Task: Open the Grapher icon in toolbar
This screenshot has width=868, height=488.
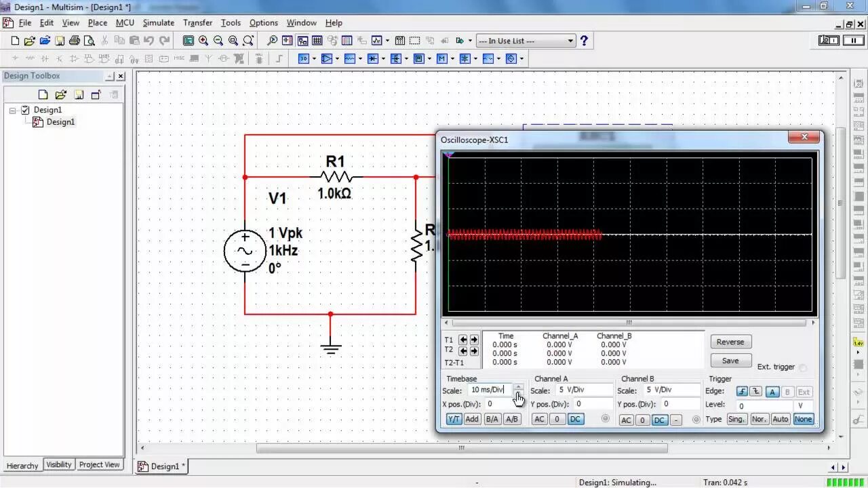Action: pyautogui.click(x=376, y=41)
